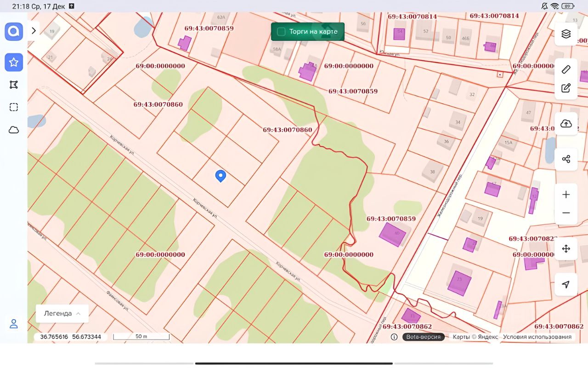Expand the left sidebar with the chevron
588x368 pixels.
(34, 31)
